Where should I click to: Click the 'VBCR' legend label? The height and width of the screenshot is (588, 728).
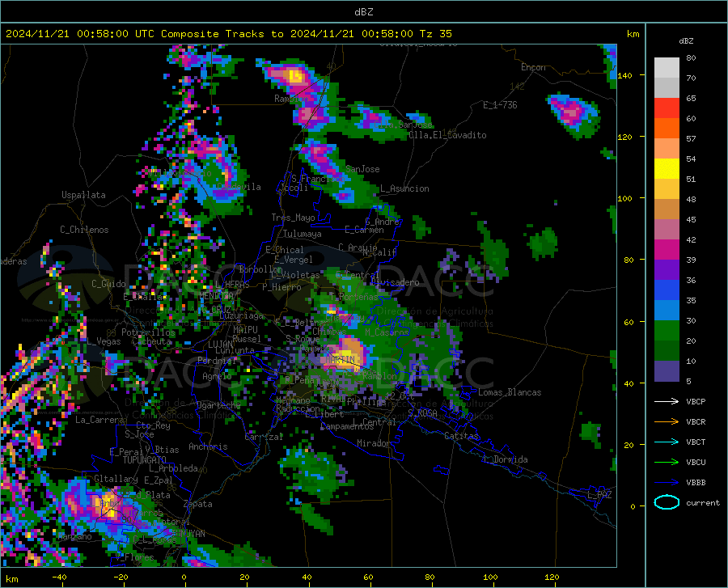click(696, 422)
